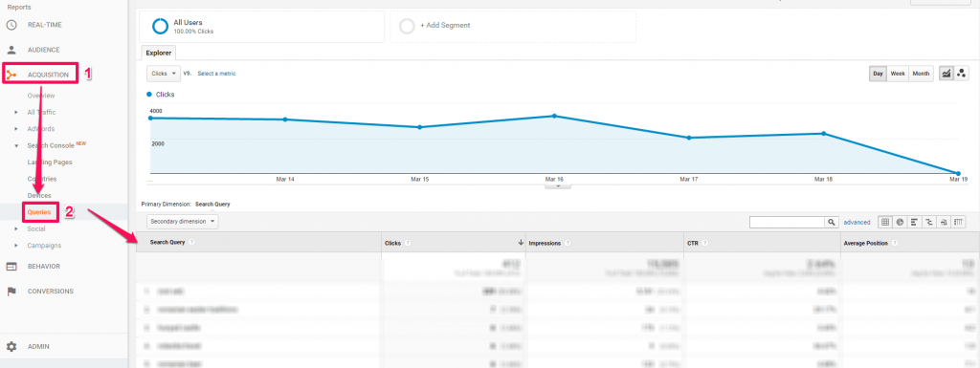Click Select a metric link
This screenshot has width=980, height=368.
217,74
